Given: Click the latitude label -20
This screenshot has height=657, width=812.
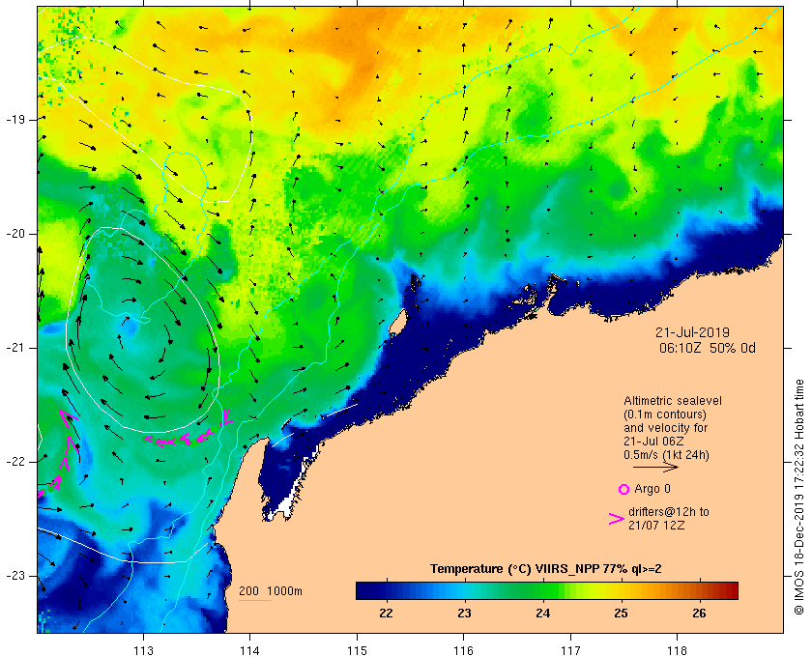Looking at the screenshot, I should [15, 234].
